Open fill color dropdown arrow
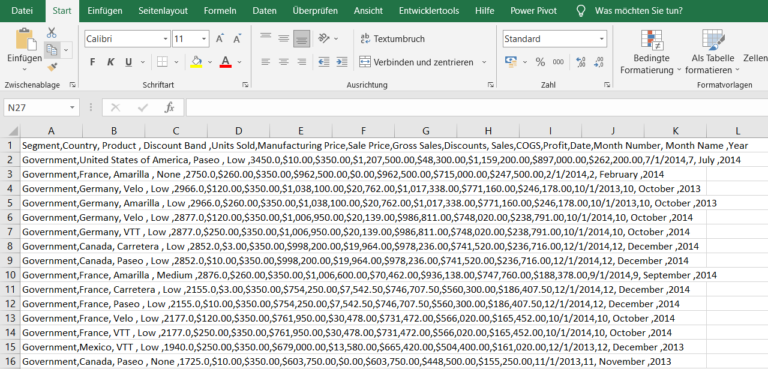768x369 pixels. (210, 62)
